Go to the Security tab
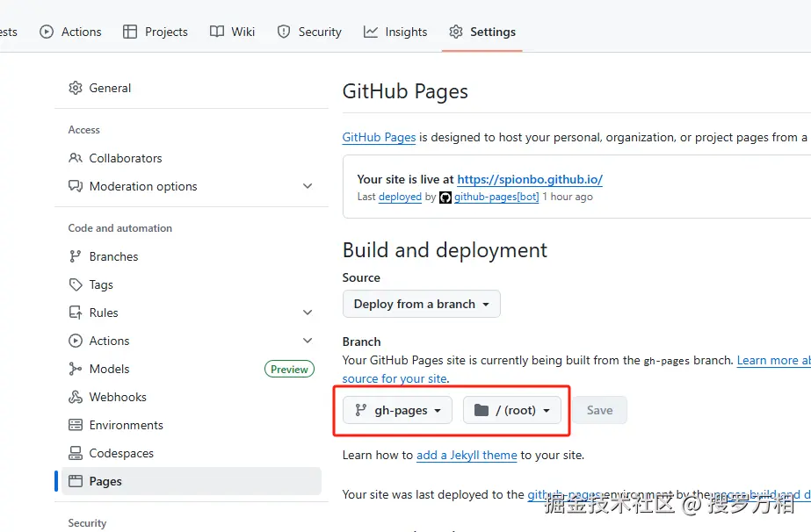 pos(309,32)
